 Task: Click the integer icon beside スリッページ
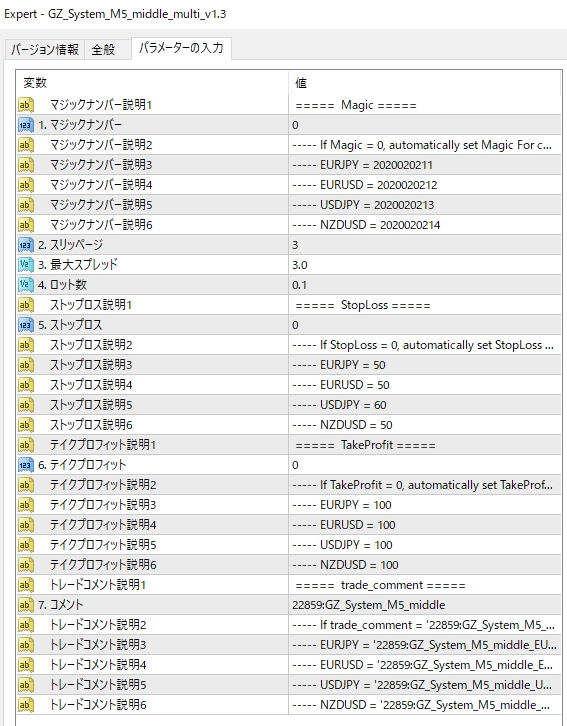pos(25,245)
